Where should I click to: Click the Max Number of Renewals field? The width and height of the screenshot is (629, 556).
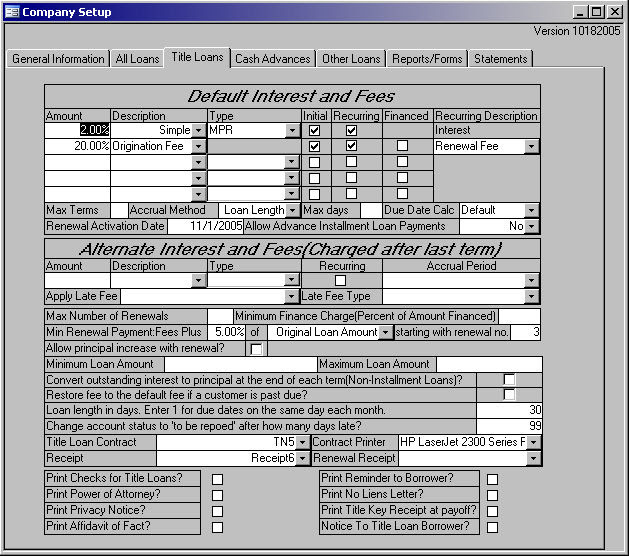pyautogui.click(x=220, y=316)
